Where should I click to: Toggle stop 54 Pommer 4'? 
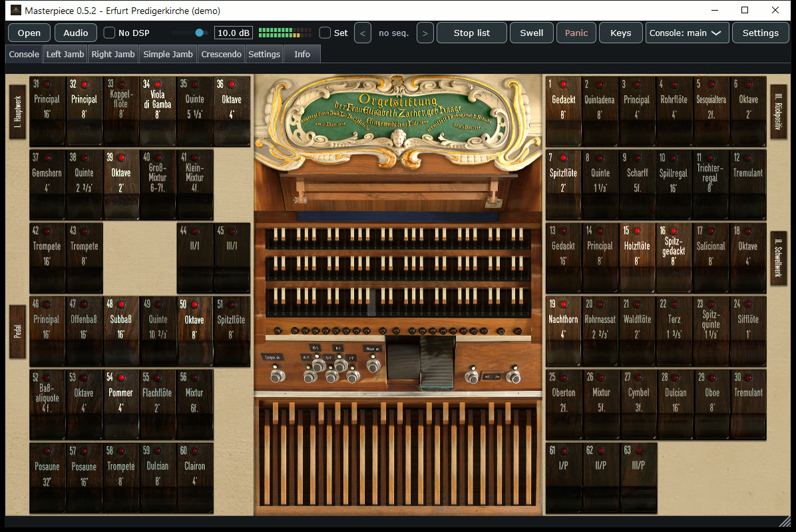(121, 404)
